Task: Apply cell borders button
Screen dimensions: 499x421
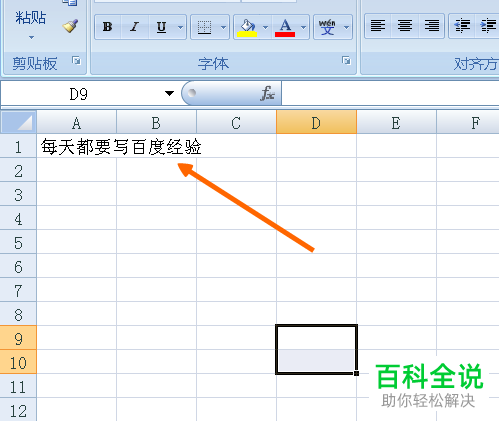Action: 204,27
